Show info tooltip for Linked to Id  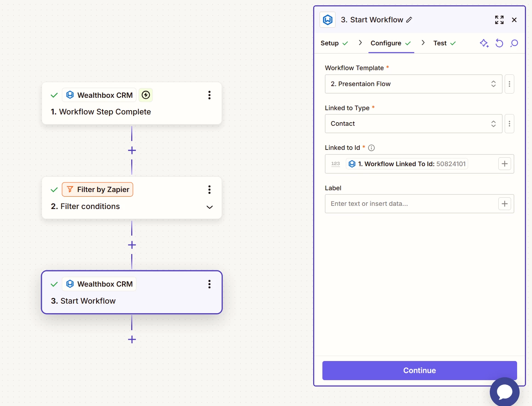pos(371,148)
